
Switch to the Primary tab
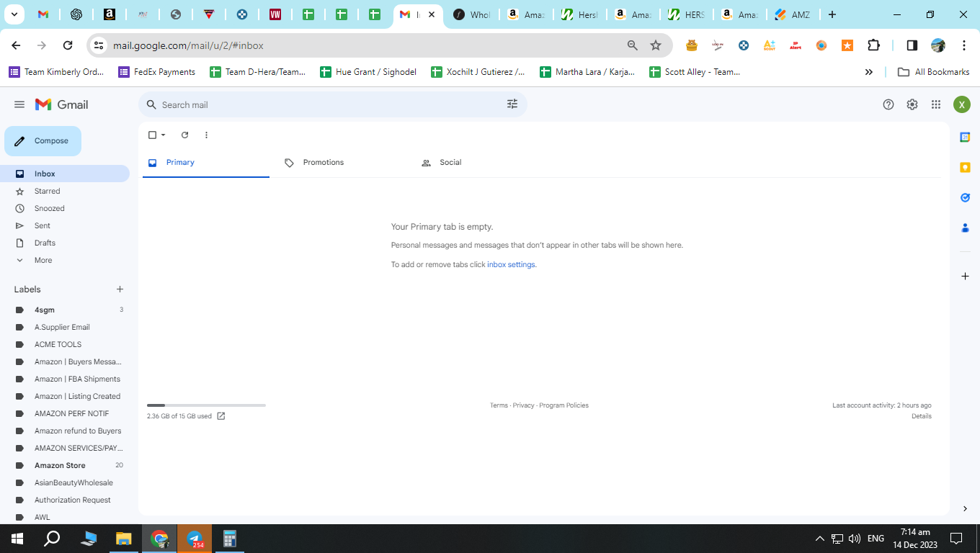click(206, 163)
